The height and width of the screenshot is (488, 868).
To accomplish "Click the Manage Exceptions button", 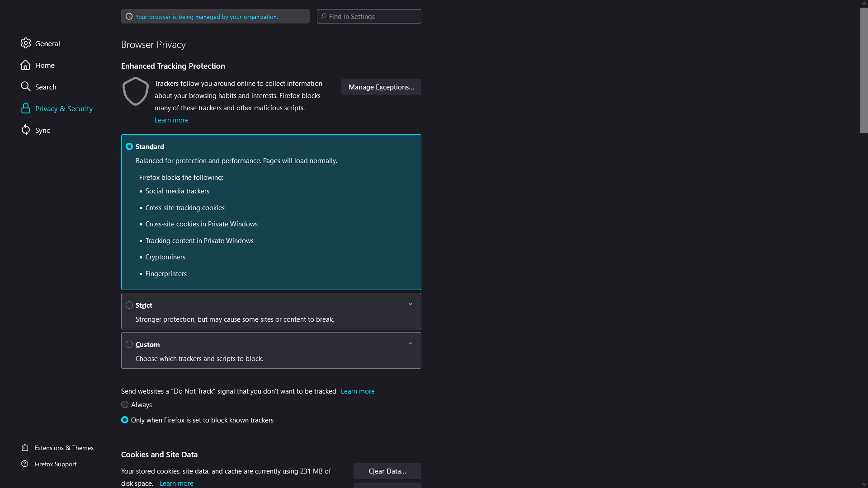I will click(381, 87).
